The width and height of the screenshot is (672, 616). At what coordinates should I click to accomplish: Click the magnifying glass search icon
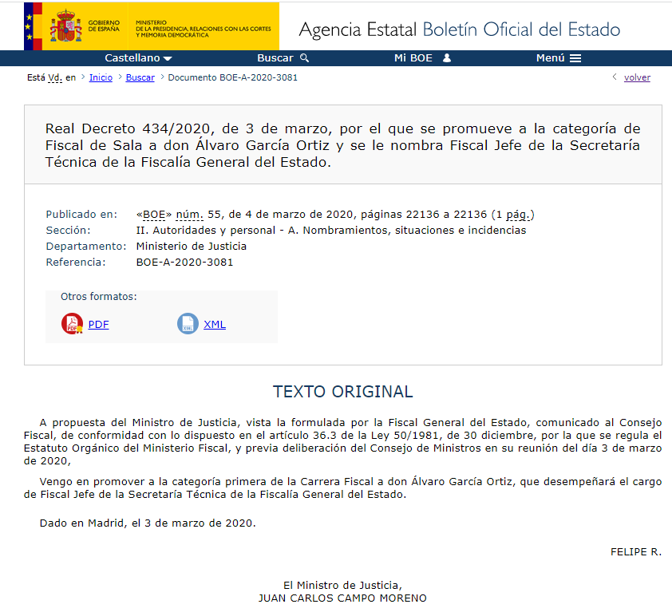(x=304, y=58)
